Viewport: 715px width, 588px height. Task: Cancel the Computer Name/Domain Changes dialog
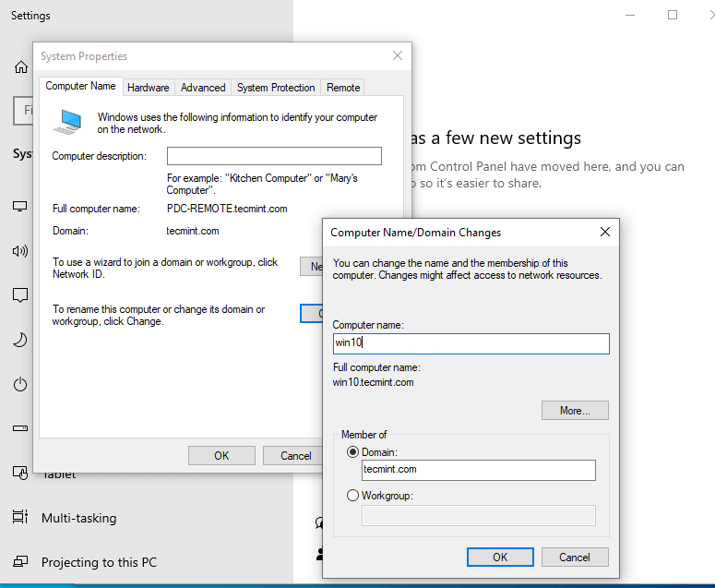coord(574,557)
